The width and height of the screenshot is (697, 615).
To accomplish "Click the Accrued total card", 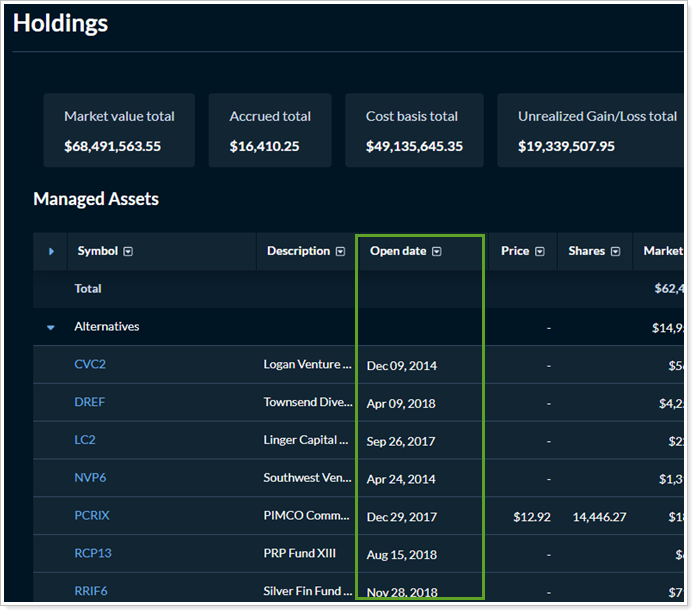I will (270, 131).
